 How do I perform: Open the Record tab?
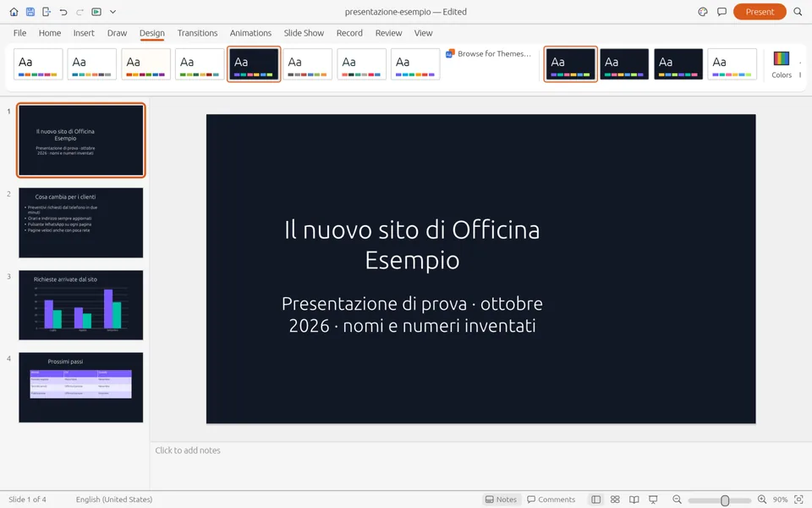349,33
